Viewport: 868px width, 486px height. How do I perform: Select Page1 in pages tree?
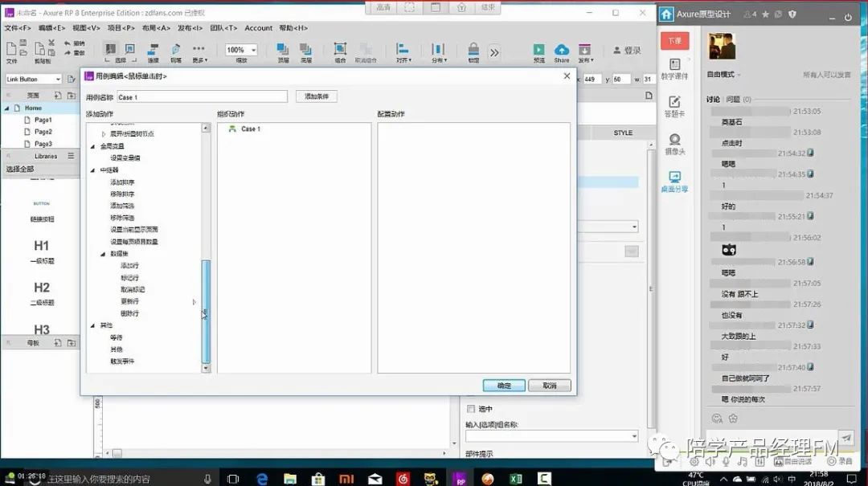[43, 120]
